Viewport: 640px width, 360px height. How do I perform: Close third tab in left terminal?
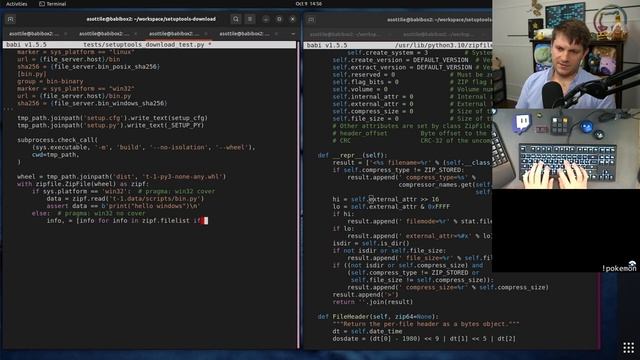click(x=206, y=34)
